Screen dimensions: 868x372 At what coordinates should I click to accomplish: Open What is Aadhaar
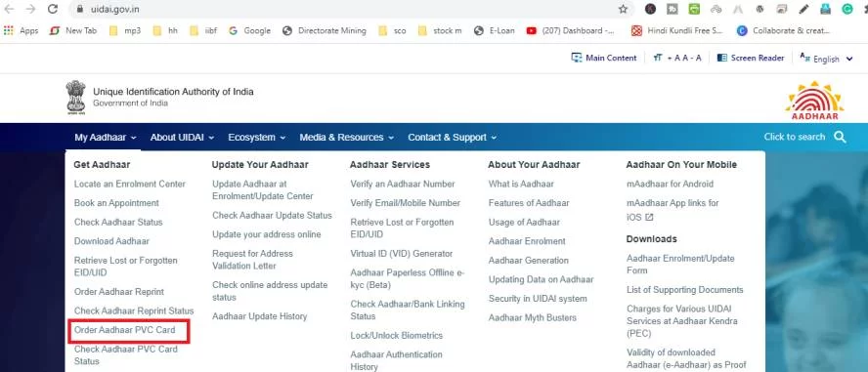(x=521, y=185)
